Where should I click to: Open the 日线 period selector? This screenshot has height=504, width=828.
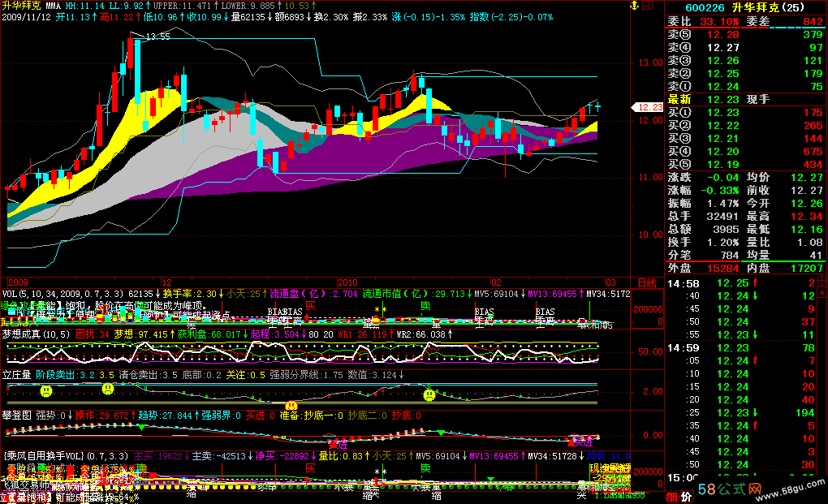tap(647, 283)
